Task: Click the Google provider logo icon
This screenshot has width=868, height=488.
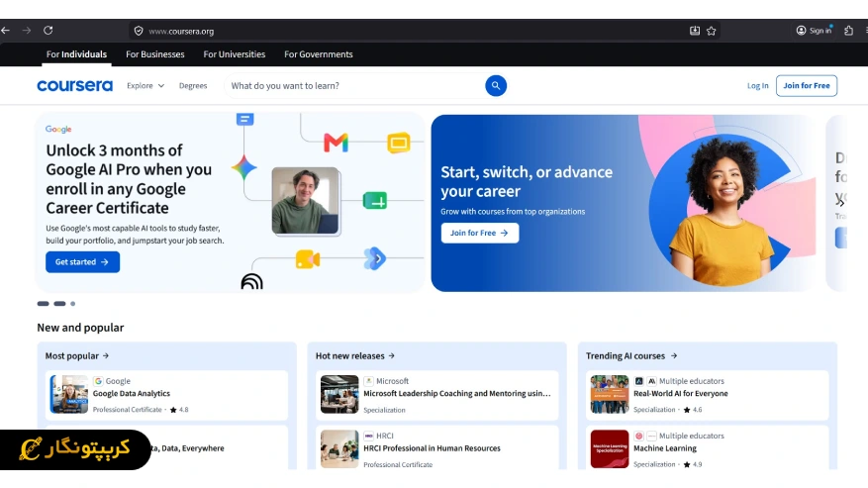Action: 98,381
